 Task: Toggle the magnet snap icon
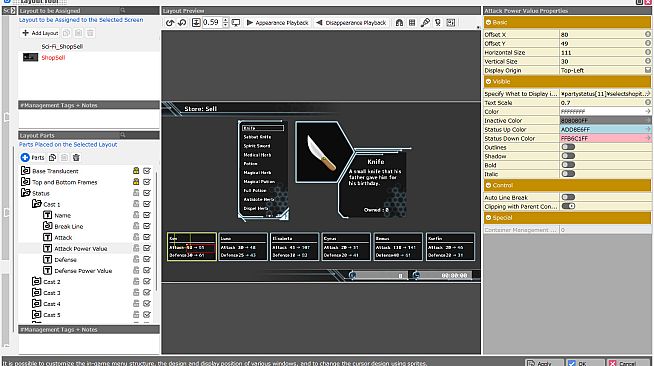399,23
